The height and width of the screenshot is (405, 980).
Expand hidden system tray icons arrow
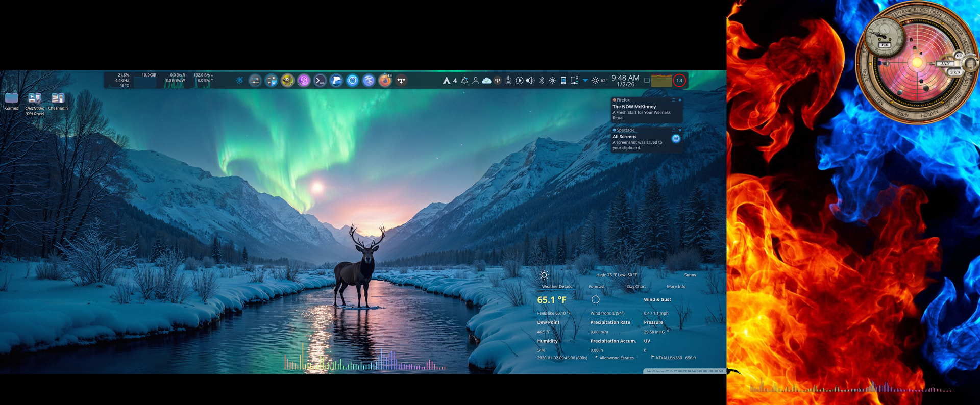[x=585, y=81]
